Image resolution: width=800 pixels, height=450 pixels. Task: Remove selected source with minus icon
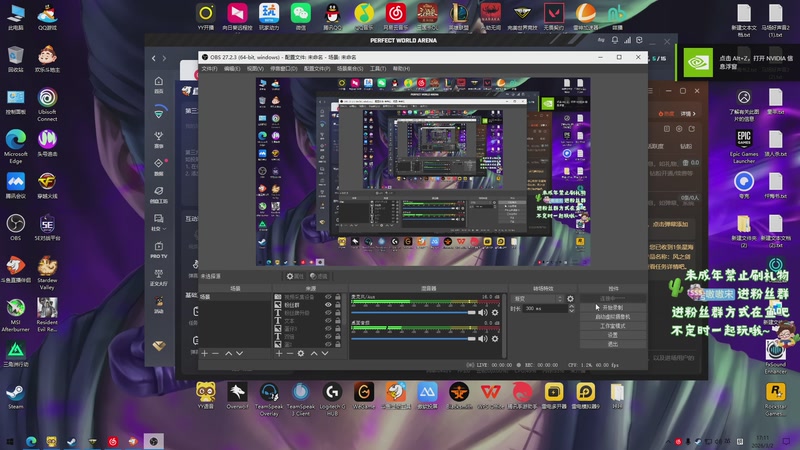tap(290, 353)
